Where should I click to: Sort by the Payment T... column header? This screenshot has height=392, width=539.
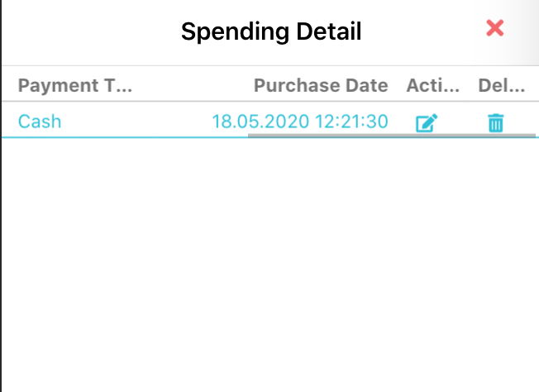[75, 85]
